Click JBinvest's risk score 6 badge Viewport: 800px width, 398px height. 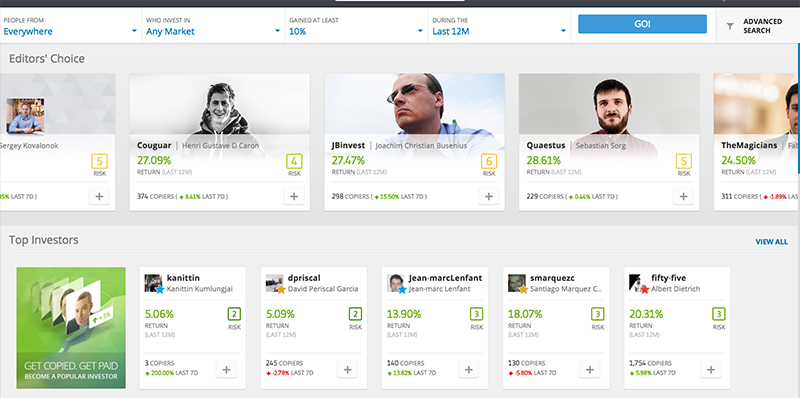(489, 161)
